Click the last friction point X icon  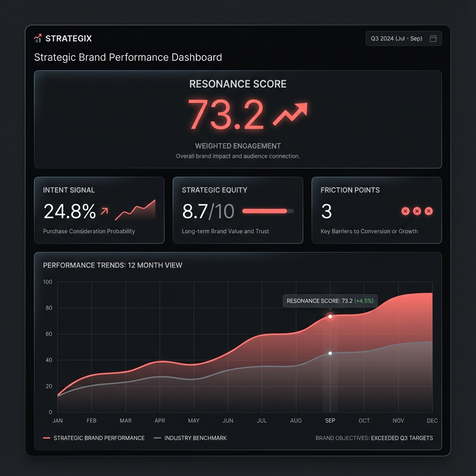pos(429,211)
